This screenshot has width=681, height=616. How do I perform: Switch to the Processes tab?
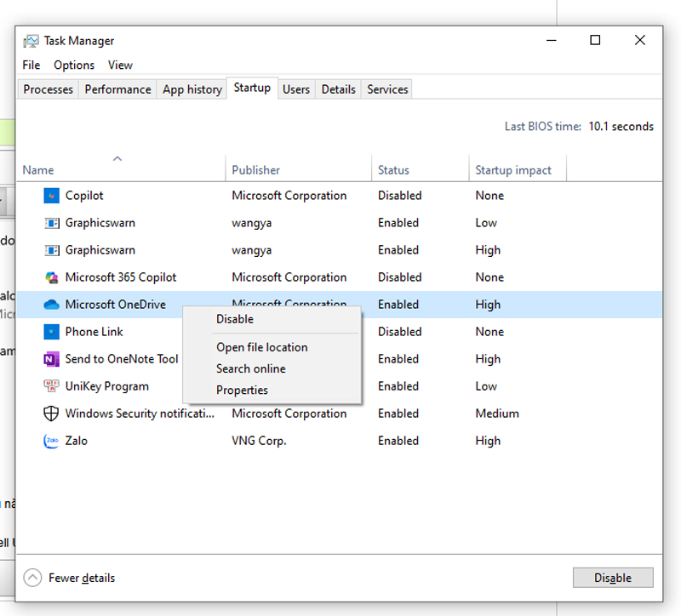[48, 89]
